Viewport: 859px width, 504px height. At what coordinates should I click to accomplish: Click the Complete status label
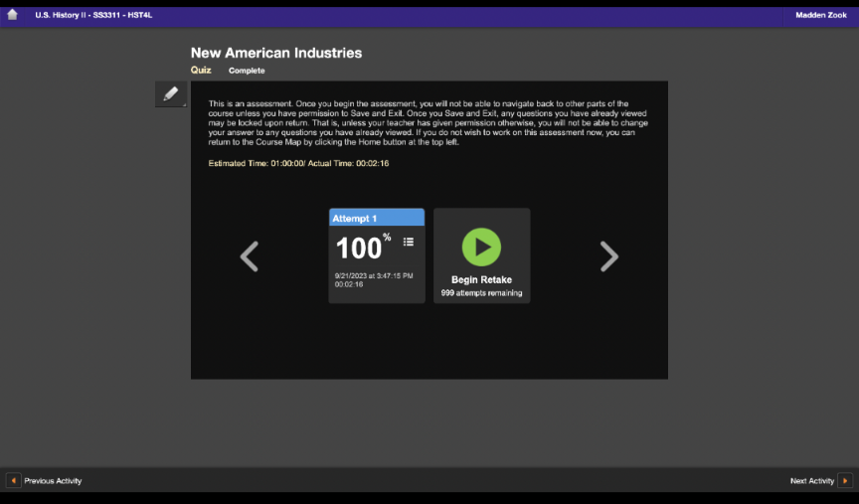pyautogui.click(x=247, y=71)
